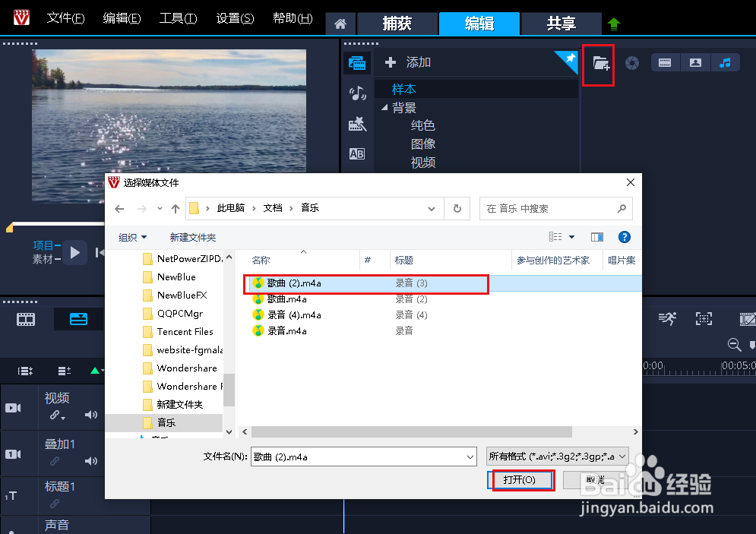
Task: Select the media library icon
Action: pyautogui.click(x=357, y=62)
